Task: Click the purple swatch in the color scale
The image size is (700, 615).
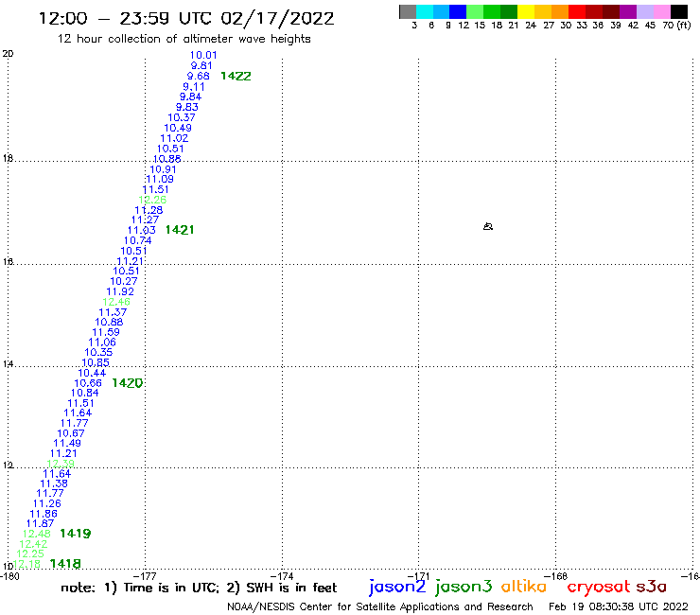Action: pos(628,11)
